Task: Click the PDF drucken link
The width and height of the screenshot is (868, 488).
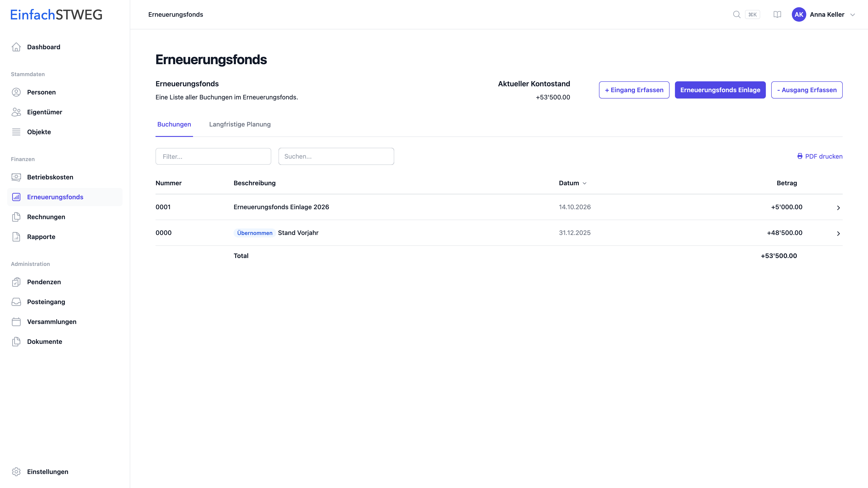Action: [x=819, y=156]
